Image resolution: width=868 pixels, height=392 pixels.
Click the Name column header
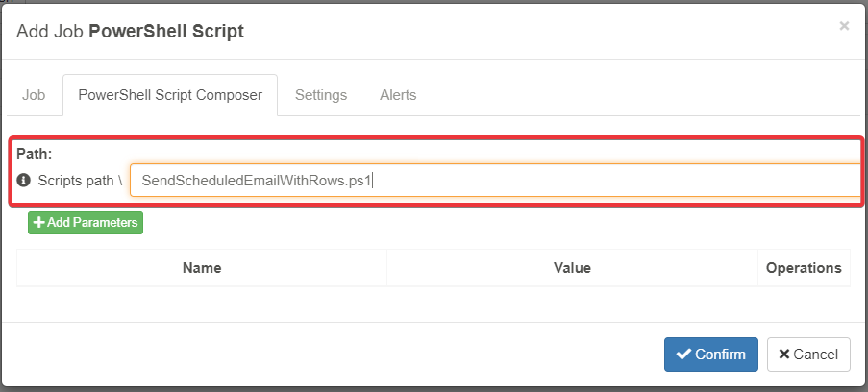tap(202, 268)
